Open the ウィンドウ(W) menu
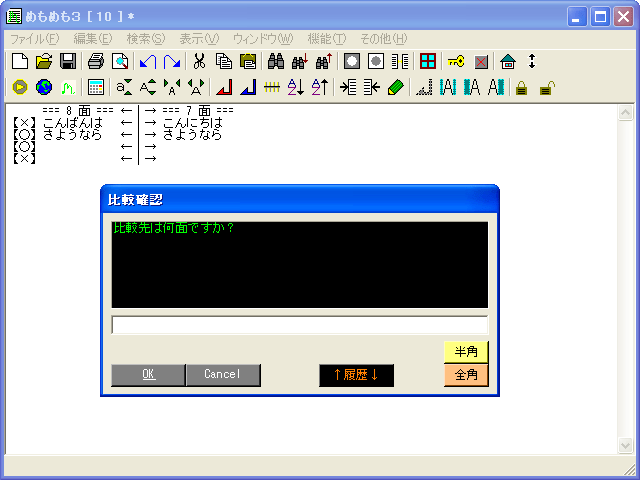Viewport: 640px width, 480px height. 263,39
